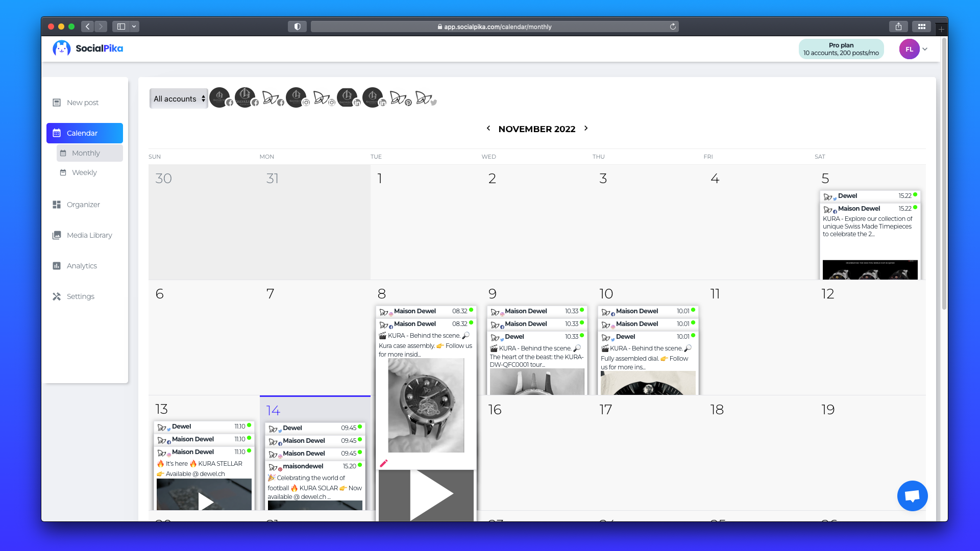Click the browser forward arrow
The image size is (980, 551).
click(101, 27)
